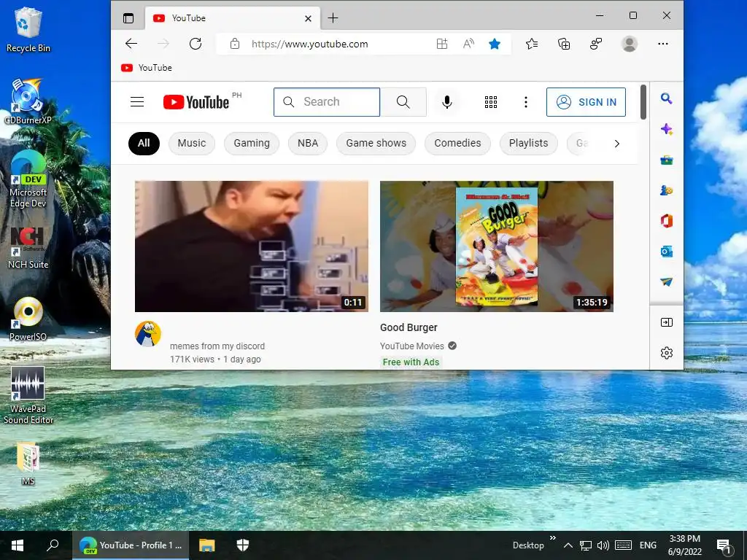The height and width of the screenshot is (560, 747).
Task: Select the Comedies chip
Action: coord(457,144)
